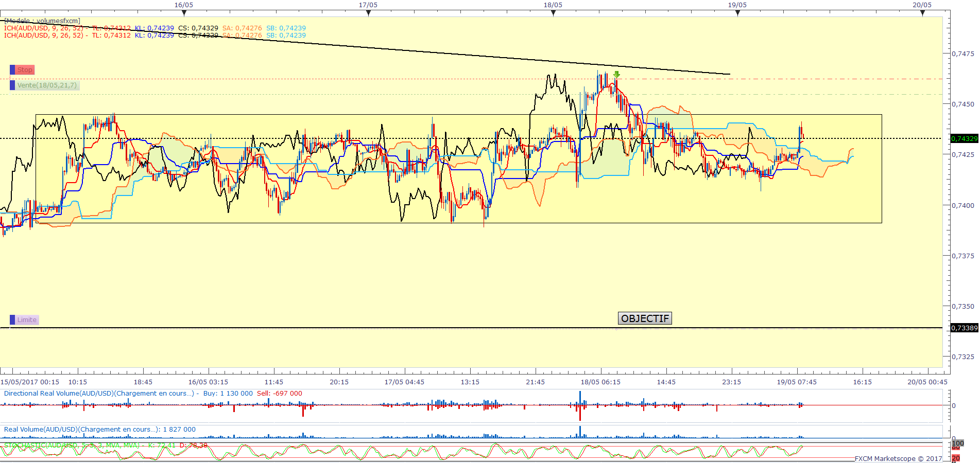Click the [Modele : volumesfxcm] template text
Viewport: 980px width, 463px height.
point(42,21)
